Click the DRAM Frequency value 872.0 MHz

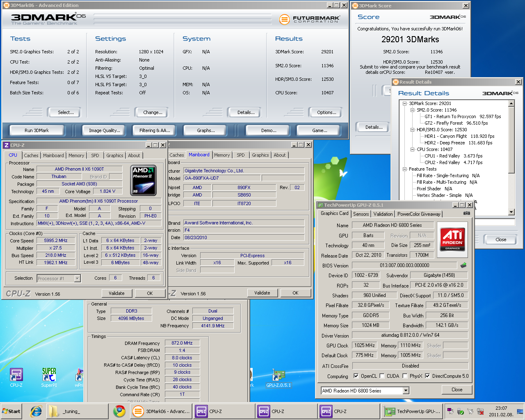[182, 343]
